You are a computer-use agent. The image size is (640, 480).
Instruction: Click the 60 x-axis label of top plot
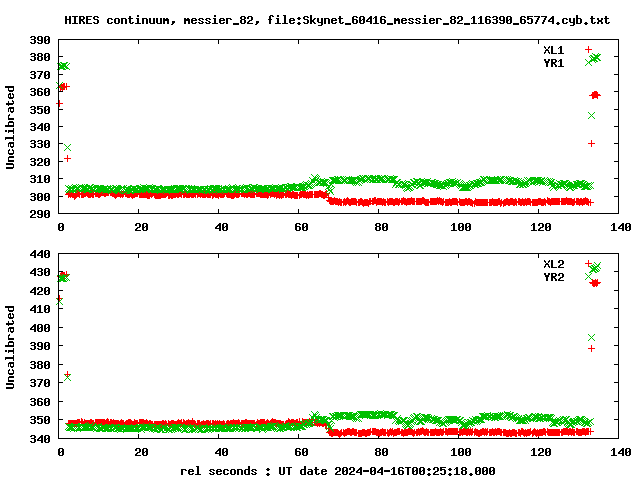[301, 227]
